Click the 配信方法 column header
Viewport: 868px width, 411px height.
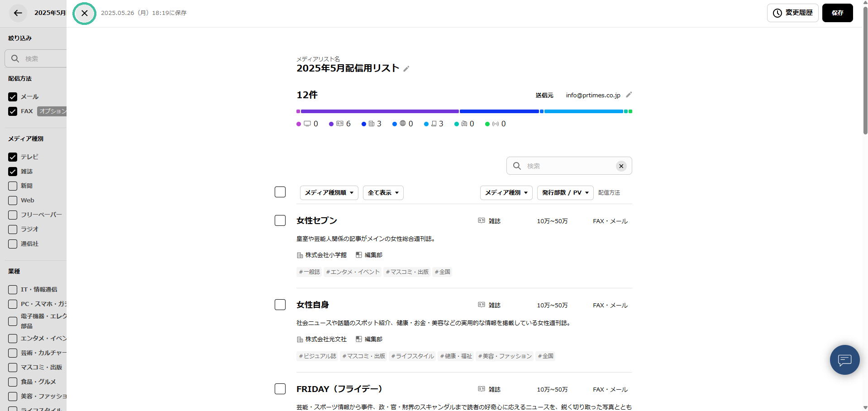click(609, 193)
